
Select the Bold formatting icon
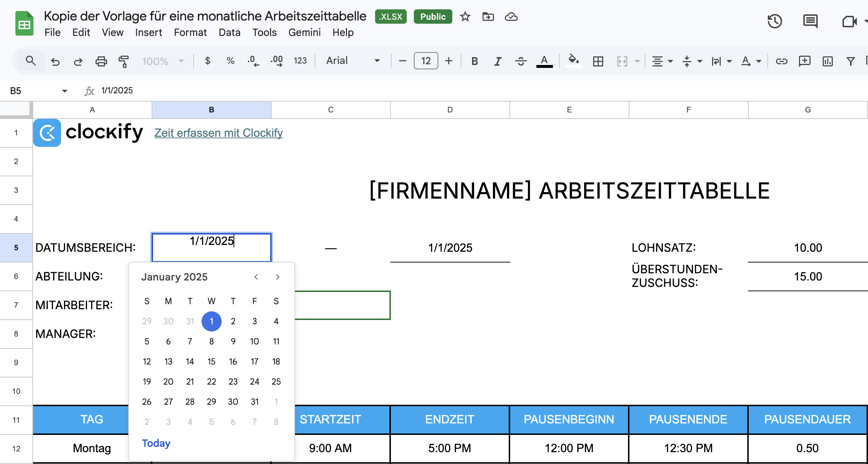(474, 61)
